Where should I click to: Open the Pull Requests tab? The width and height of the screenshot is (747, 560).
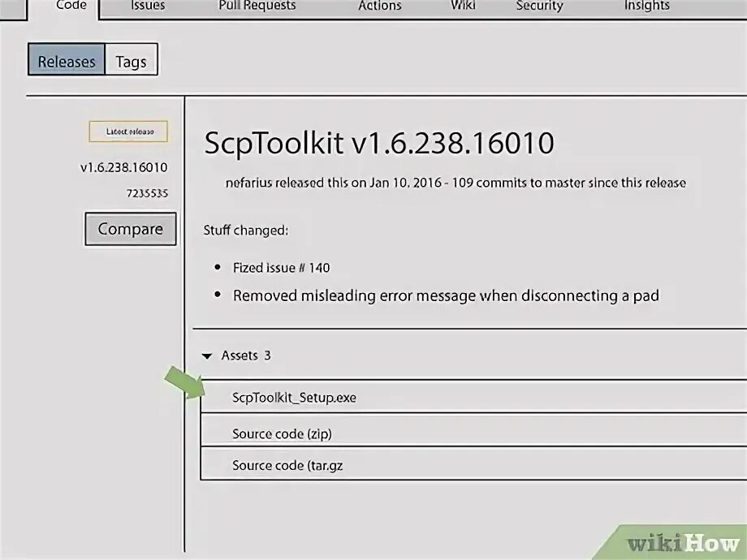tap(257, 6)
